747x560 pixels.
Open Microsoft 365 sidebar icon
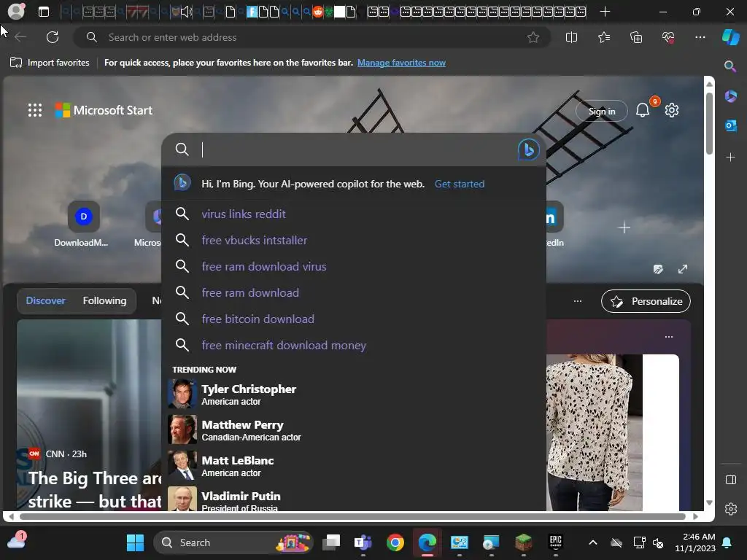click(x=730, y=96)
